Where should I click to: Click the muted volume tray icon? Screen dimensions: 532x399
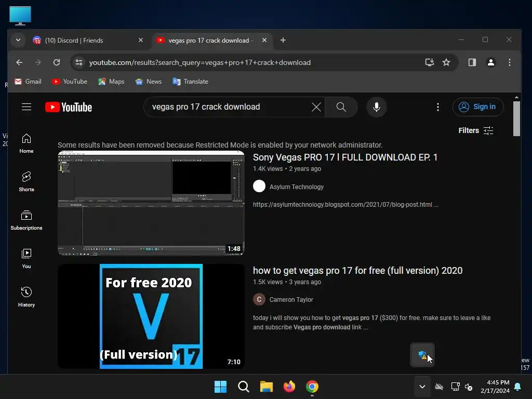tap(469, 387)
